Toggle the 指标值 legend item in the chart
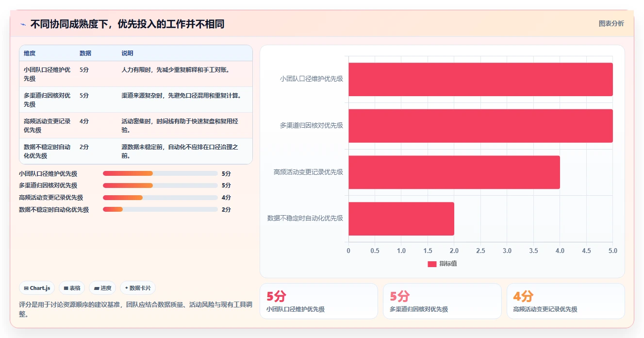The height and width of the screenshot is (338, 644). point(442,264)
